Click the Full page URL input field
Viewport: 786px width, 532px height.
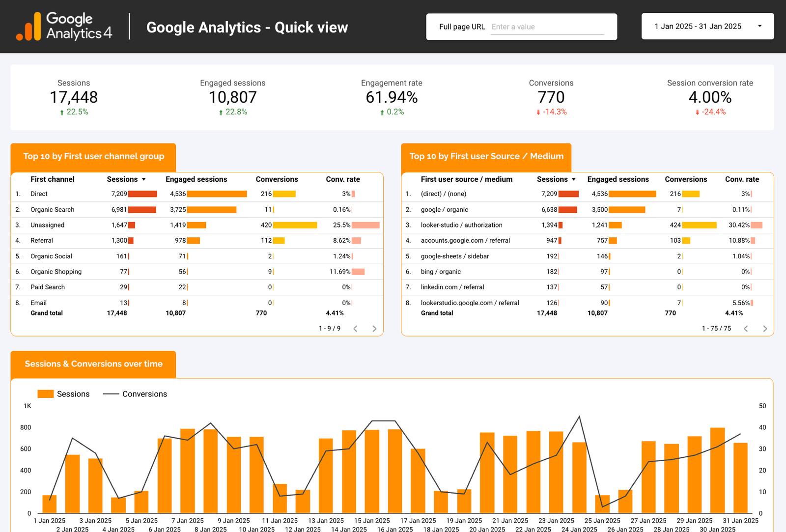point(547,27)
